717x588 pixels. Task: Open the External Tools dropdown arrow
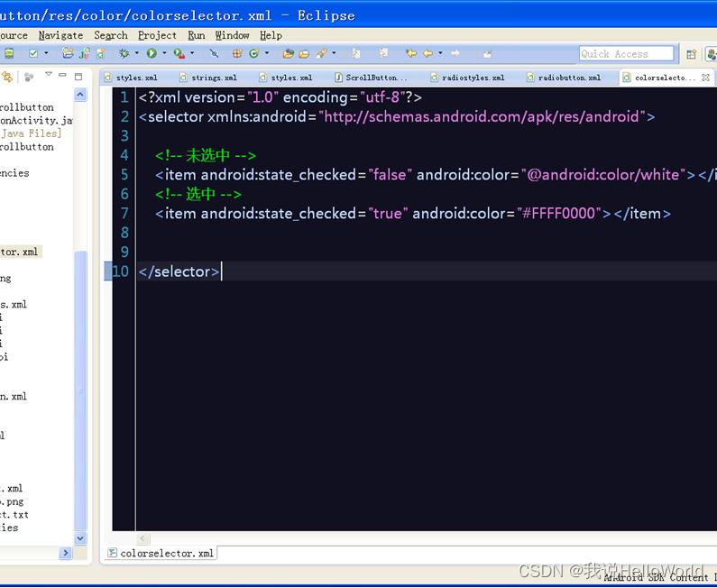(192, 53)
